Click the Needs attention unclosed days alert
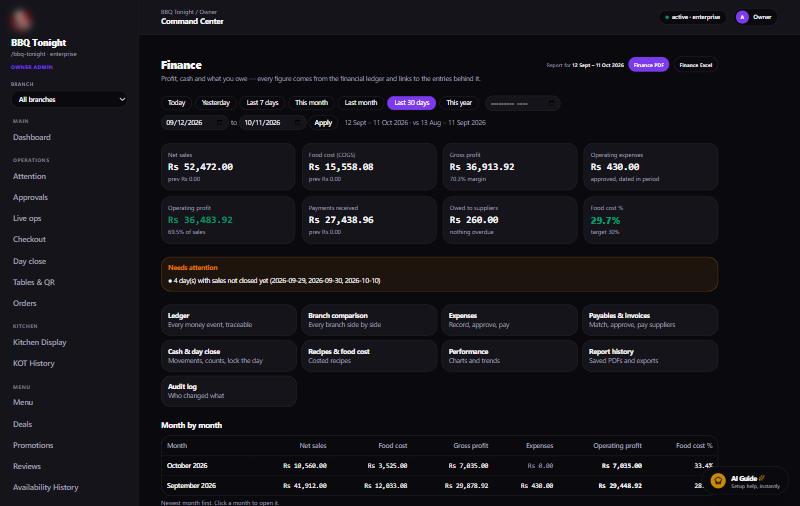Screen dimensions: 800x506 pos(439,274)
